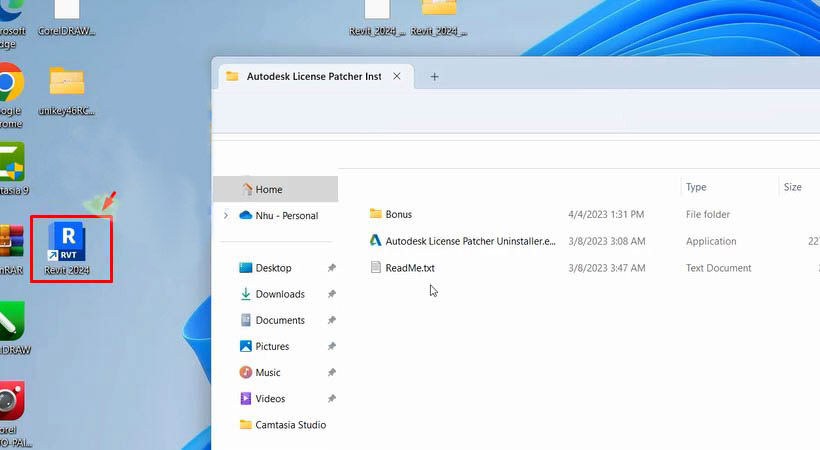The width and height of the screenshot is (820, 450).
Task: Click the Home icon in navigation pane
Action: pyautogui.click(x=247, y=189)
